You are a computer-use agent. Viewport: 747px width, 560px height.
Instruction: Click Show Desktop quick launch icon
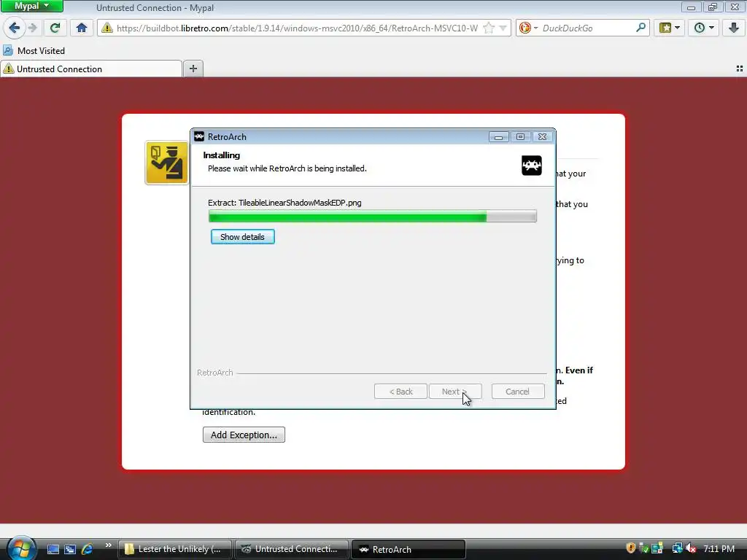[53, 549]
